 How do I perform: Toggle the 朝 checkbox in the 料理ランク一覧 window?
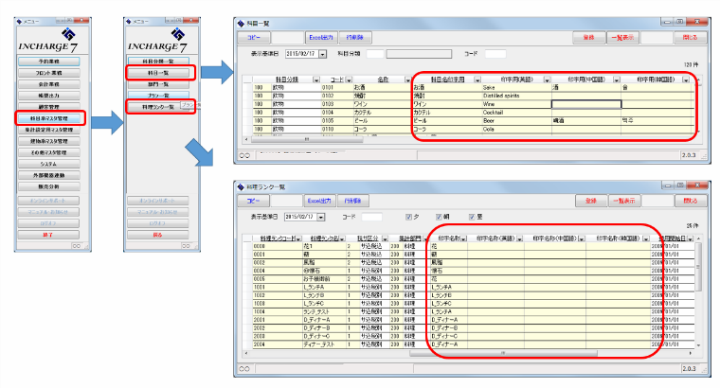click(439, 217)
